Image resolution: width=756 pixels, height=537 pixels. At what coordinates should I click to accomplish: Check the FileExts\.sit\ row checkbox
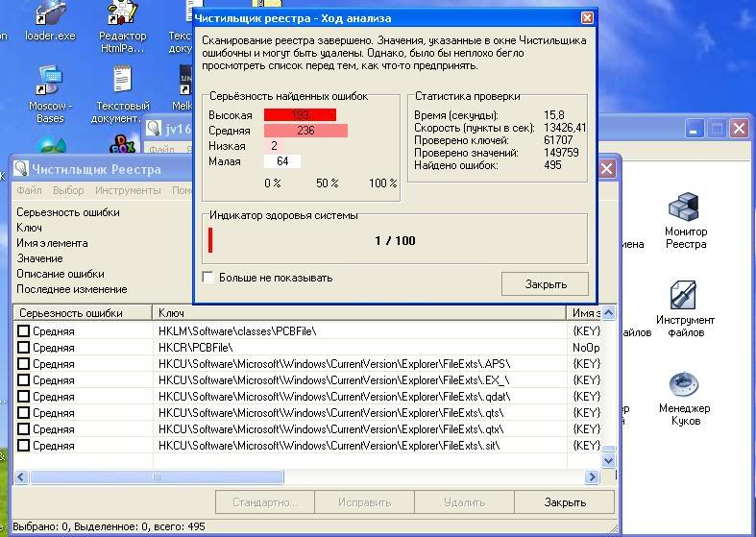(x=23, y=446)
